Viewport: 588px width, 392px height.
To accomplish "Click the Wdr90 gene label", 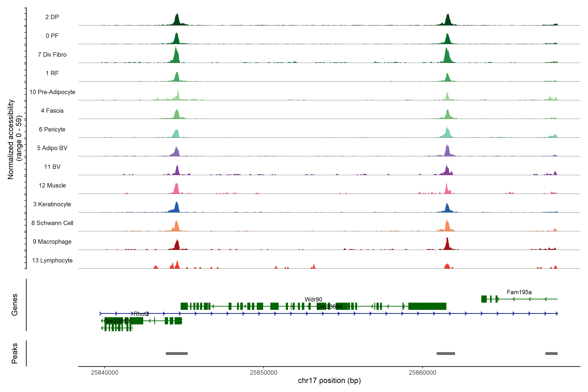I will [313, 299].
